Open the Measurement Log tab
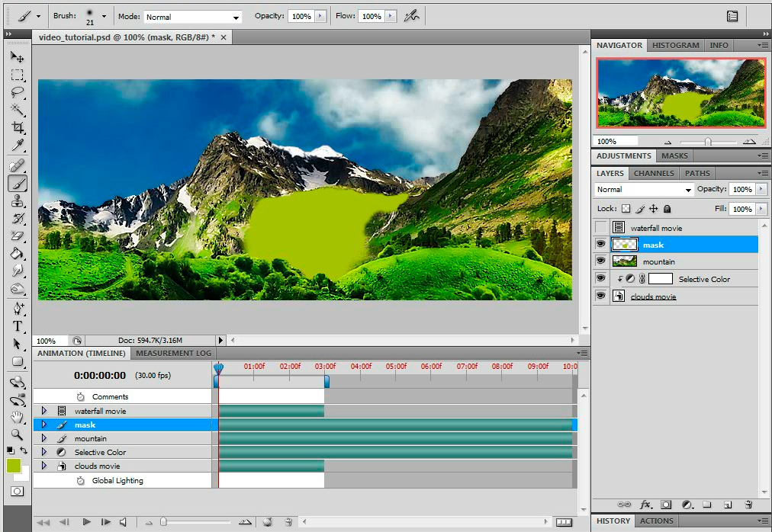The width and height of the screenshot is (772, 532). pyautogui.click(x=173, y=353)
